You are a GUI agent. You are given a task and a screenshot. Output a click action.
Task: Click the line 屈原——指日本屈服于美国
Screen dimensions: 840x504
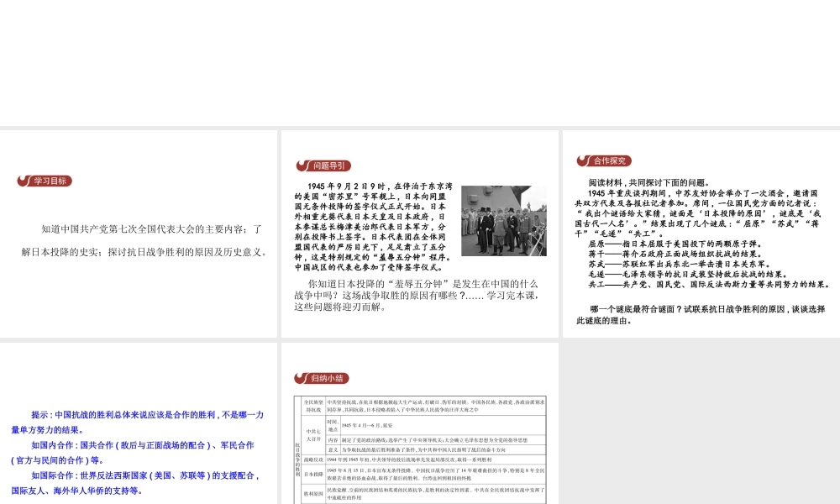pos(675,244)
